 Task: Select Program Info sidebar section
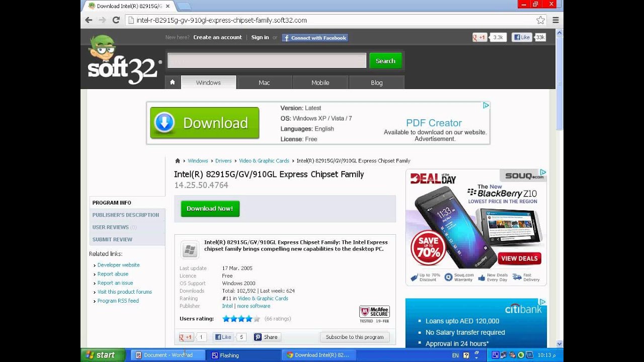[x=127, y=203]
